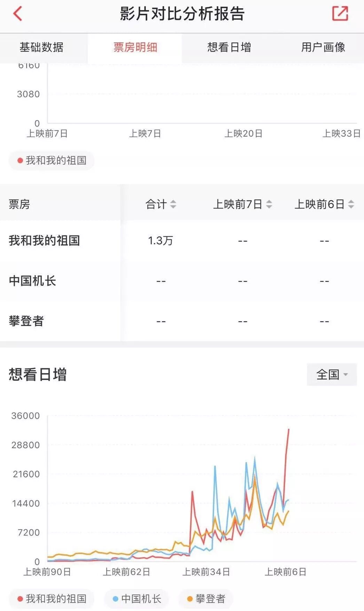Go back with the red arrow
This screenshot has height=611, width=364.
pos(18,14)
